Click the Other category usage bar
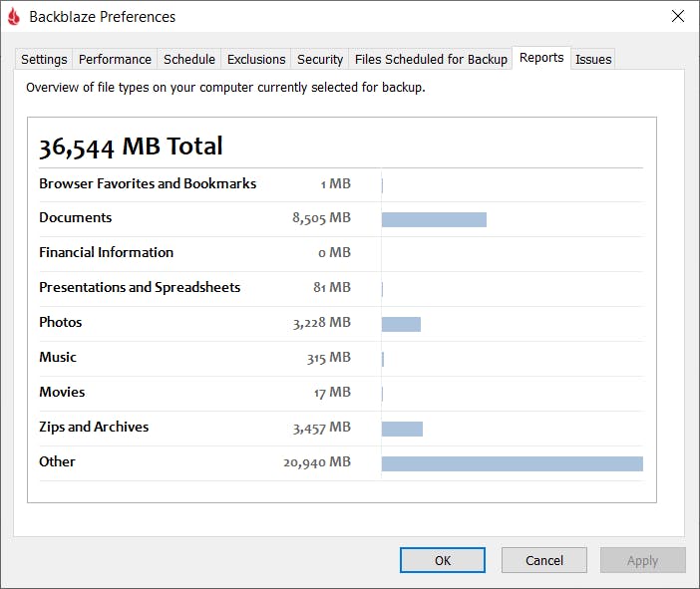Viewport: 700px width, 589px height. click(x=513, y=463)
